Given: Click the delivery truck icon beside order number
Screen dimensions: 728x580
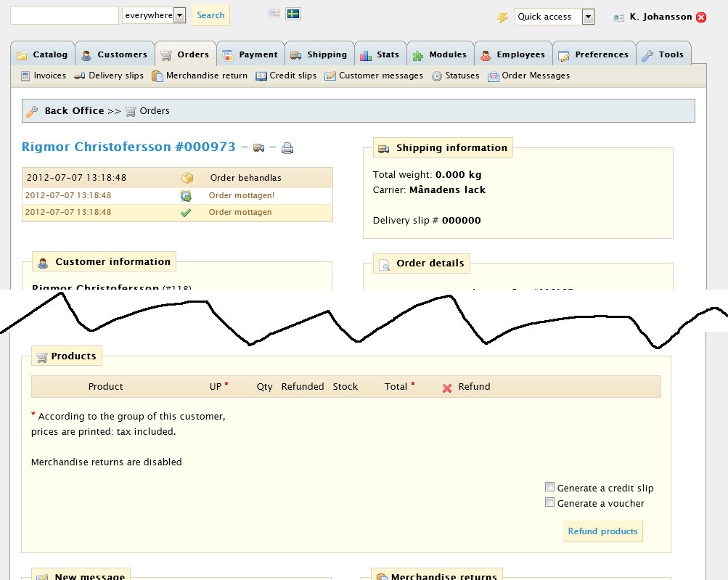Looking at the screenshot, I should (x=258, y=148).
